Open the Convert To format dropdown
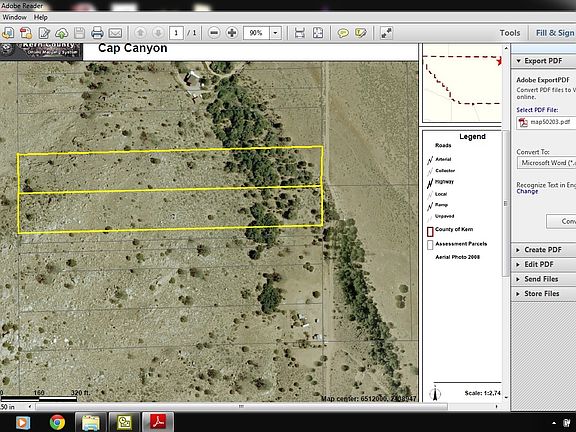This screenshot has height=432, width=576. click(x=546, y=163)
